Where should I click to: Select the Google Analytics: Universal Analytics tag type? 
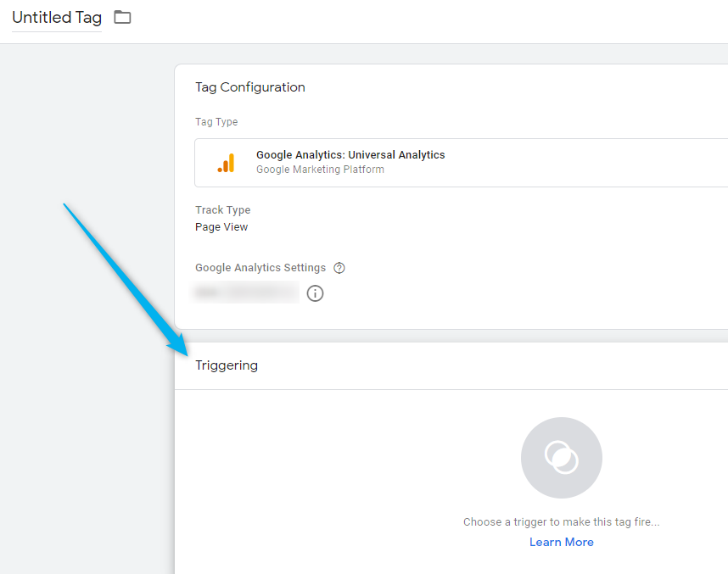tap(461, 163)
